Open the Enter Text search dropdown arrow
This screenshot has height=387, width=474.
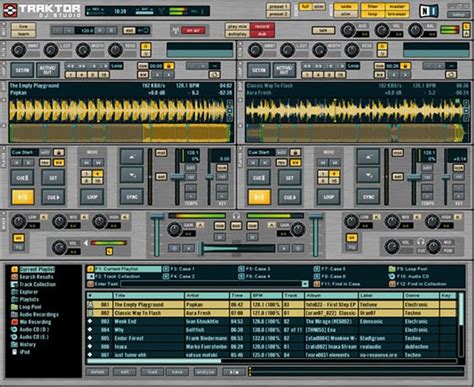305,284
